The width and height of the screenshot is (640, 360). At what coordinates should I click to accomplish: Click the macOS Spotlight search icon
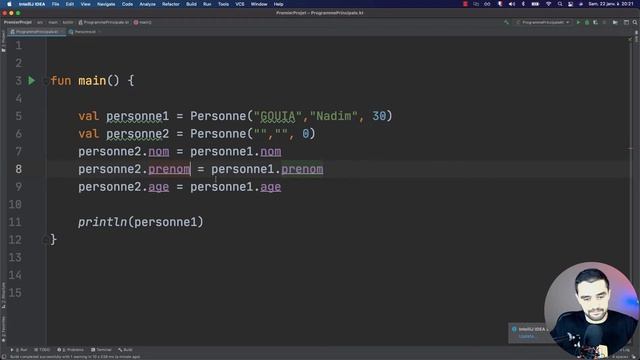pos(560,4)
